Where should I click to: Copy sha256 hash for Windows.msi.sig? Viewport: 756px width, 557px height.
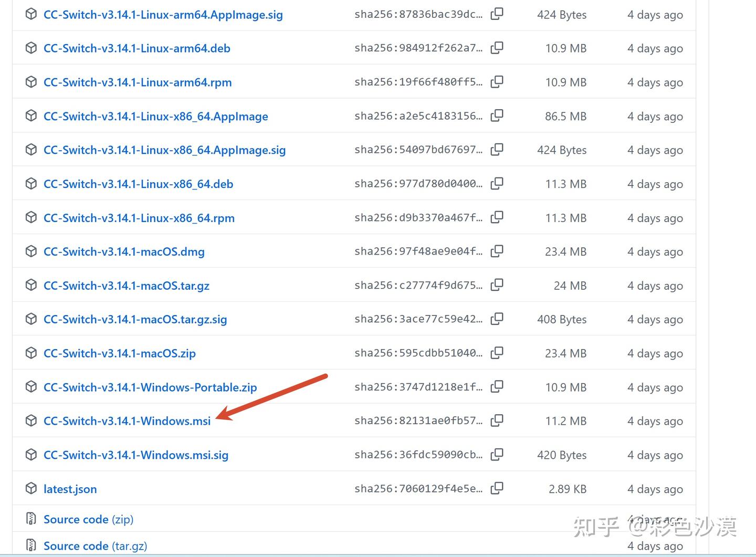[497, 455]
